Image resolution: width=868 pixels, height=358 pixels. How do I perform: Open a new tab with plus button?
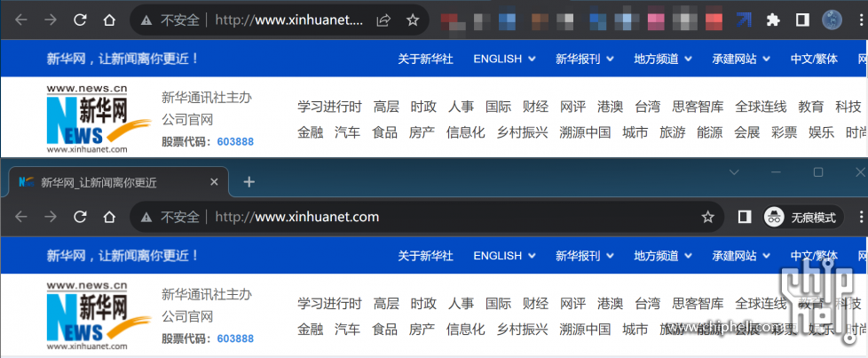(249, 182)
